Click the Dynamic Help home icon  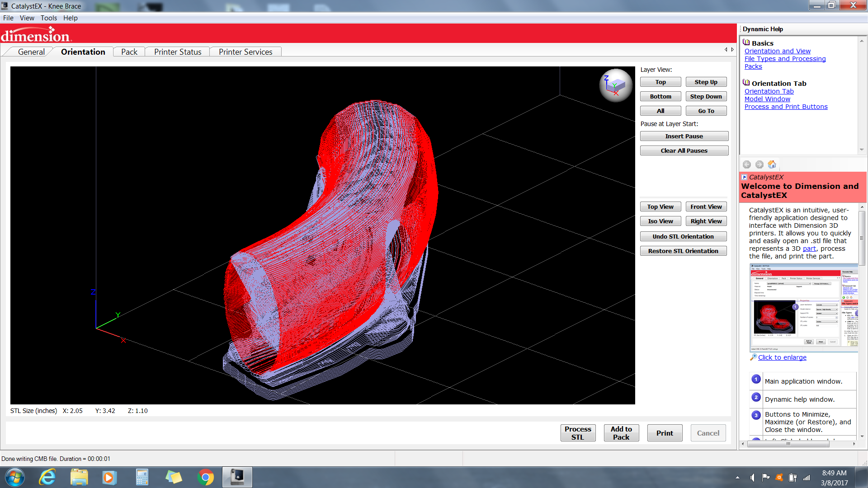[772, 164]
